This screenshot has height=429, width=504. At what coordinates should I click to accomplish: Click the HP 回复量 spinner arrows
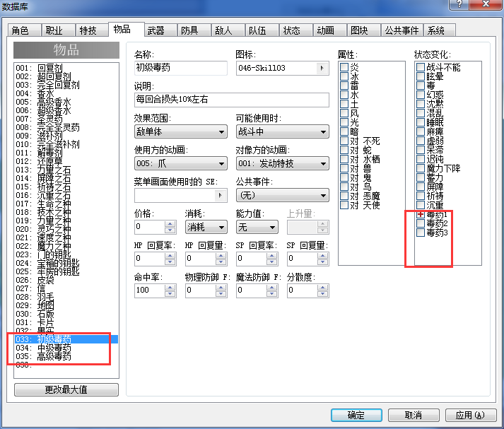[x=221, y=259]
